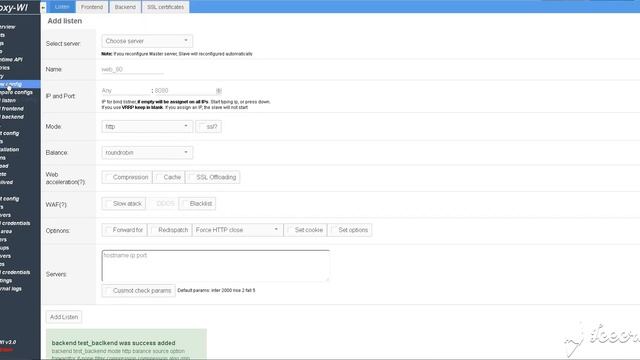Collapse the sidebar with the arrow icon
640x360 pixels.
coord(43,7)
